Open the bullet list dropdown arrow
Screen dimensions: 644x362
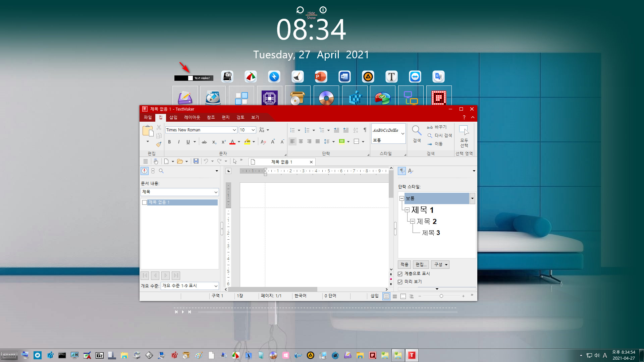(x=299, y=130)
